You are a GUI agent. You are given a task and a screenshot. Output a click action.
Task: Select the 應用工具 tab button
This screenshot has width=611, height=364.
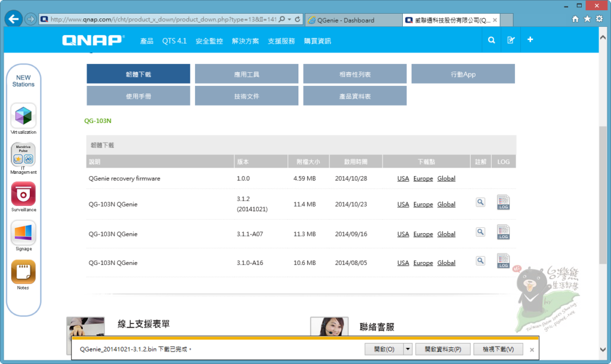point(246,73)
